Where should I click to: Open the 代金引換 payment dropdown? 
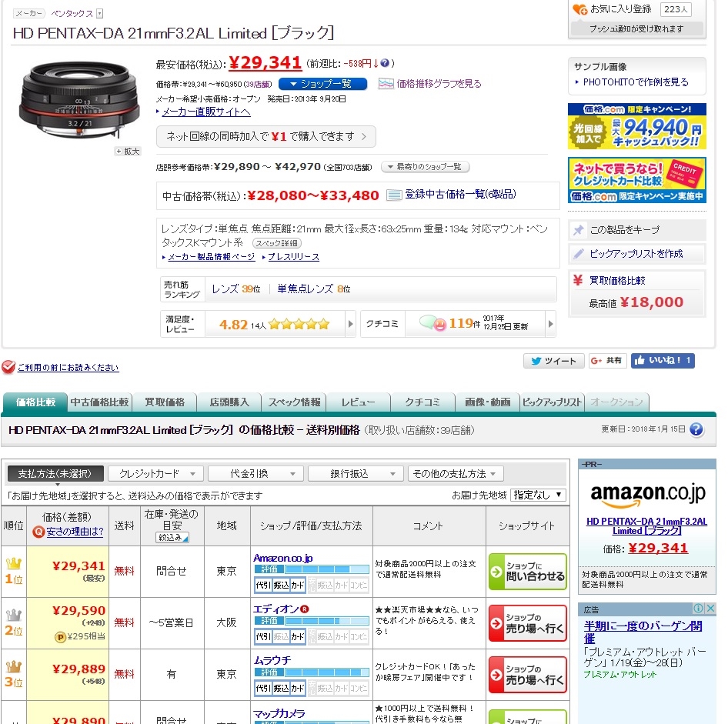[x=255, y=474]
